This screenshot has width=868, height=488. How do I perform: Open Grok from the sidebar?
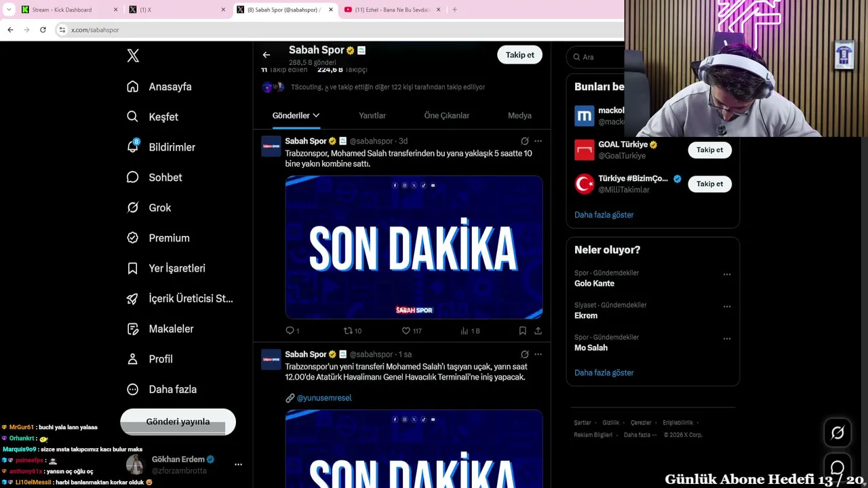(x=149, y=207)
